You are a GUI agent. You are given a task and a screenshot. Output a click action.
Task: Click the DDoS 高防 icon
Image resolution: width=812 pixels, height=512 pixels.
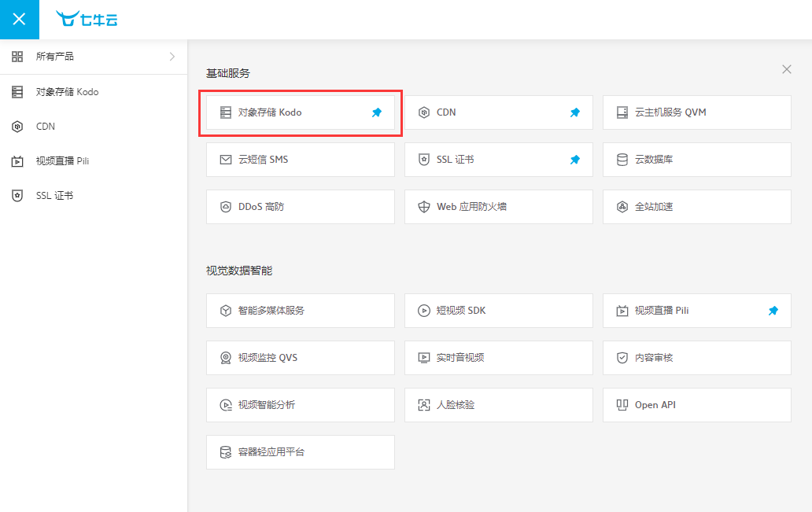point(226,207)
